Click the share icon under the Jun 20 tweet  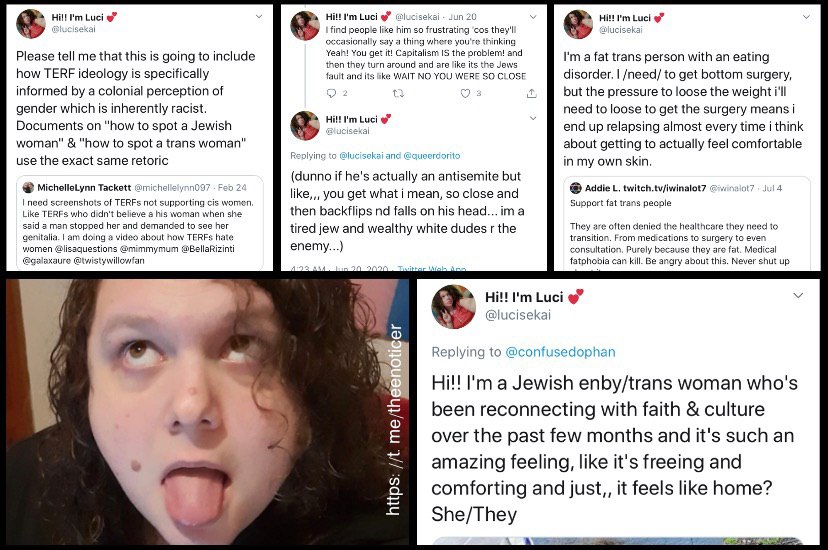(532, 93)
